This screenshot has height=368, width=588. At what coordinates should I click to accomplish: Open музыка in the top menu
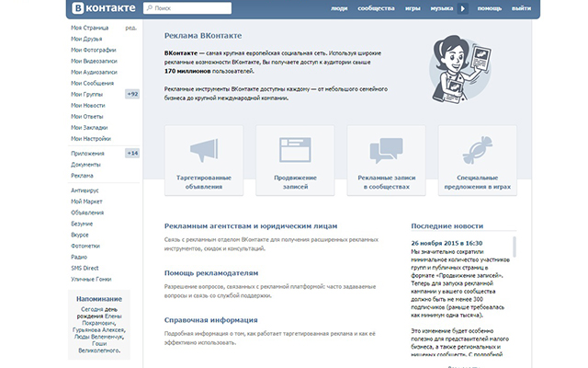(442, 8)
